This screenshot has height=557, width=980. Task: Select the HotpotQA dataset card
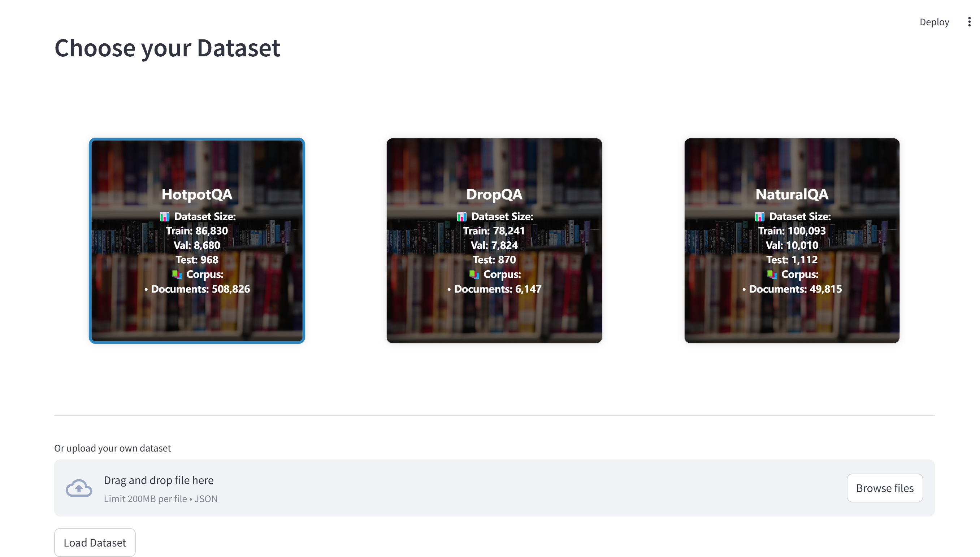(x=196, y=241)
